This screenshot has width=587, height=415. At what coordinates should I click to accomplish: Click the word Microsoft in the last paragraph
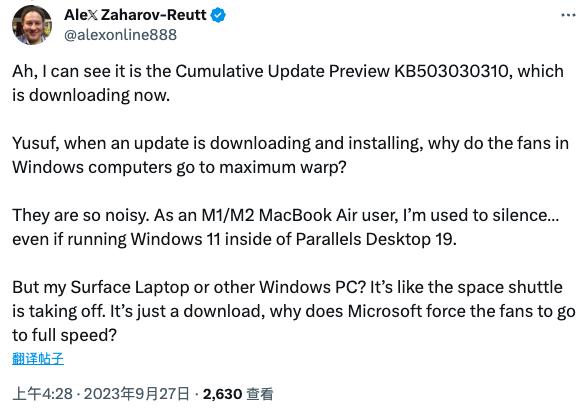point(385,311)
